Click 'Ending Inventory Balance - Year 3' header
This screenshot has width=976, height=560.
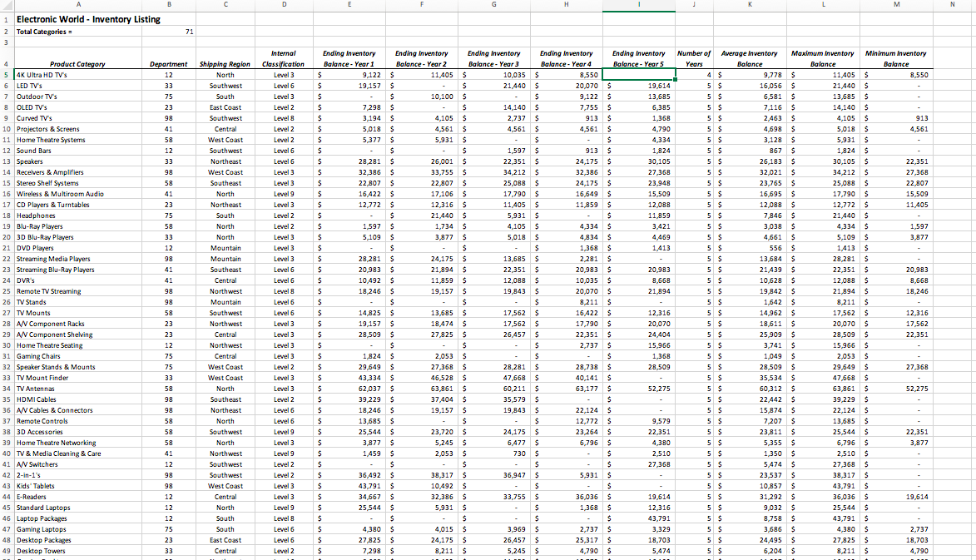(x=493, y=58)
